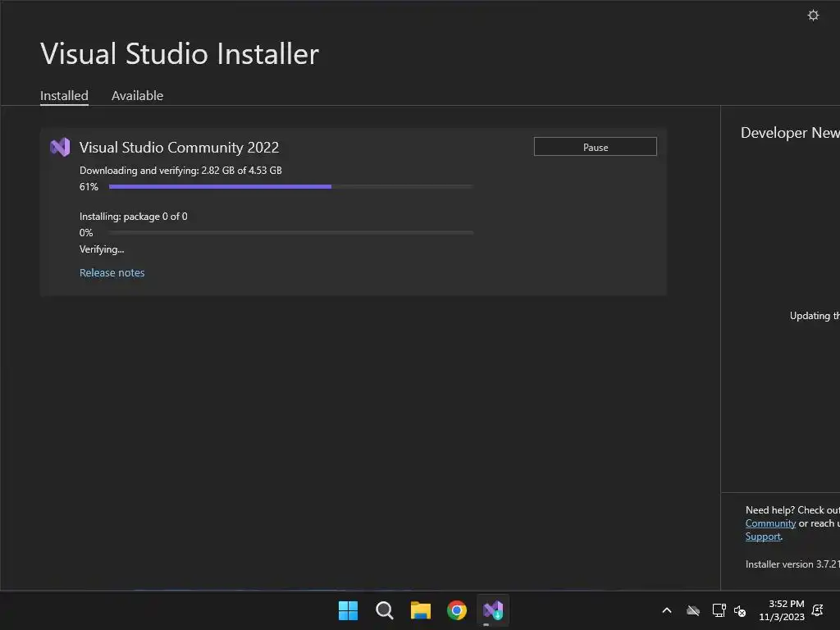Open clock and date flyout
Viewport: 840px width, 630px height.
(x=782, y=610)
